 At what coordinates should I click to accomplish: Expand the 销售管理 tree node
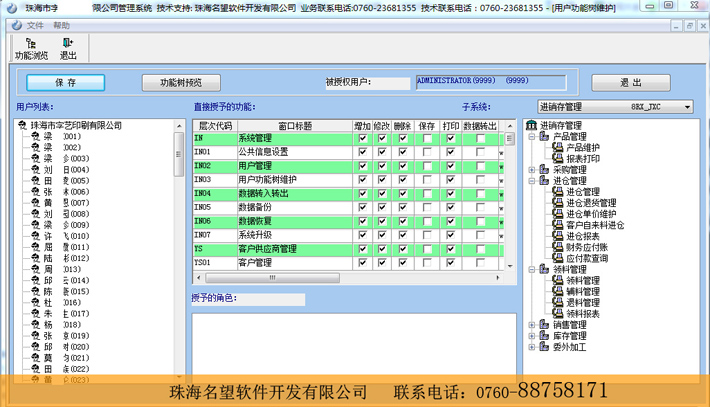pos(532,325)
